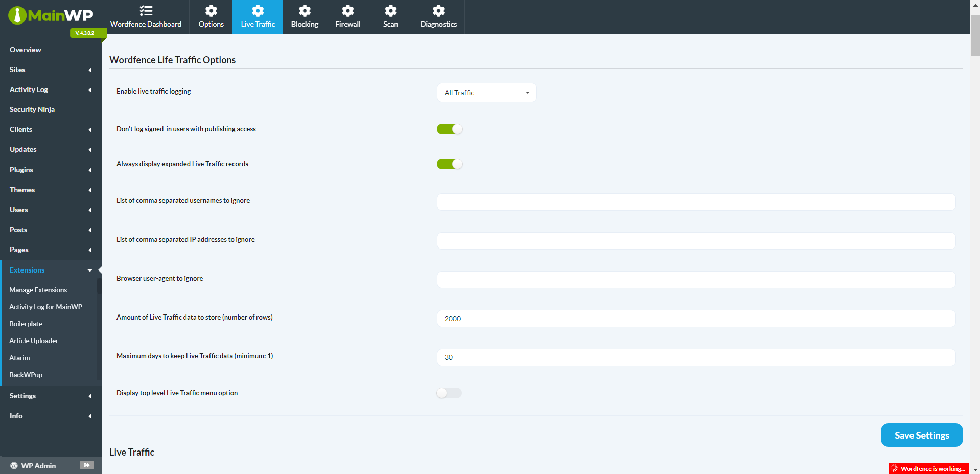Open the Atarim extension

(19, 358)
